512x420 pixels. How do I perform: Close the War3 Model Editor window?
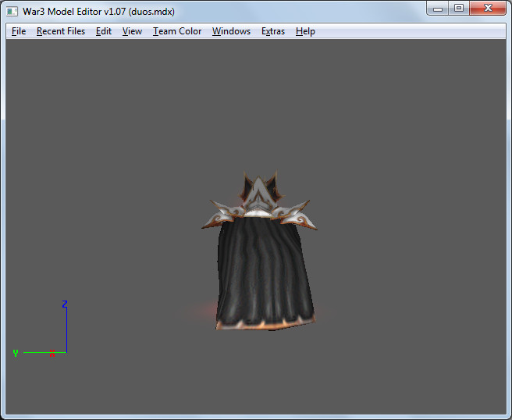(x=488, y=9)
